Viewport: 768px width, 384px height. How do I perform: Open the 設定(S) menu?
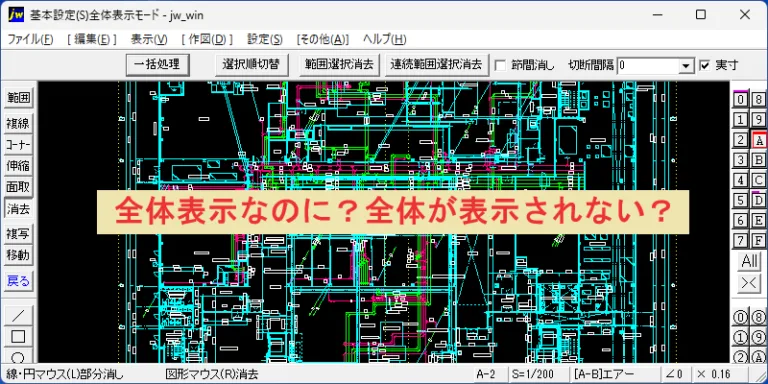pyautogui.click(x=264, y=39)
